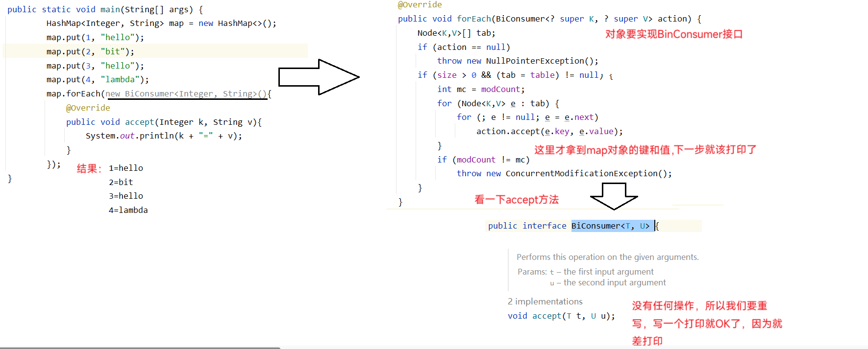Image resolution: width=868 pixels, height=349 pixels.
Task: Click the forEach(BiConsumer<? super K, ? super V> action) signature
Action: 549,19
